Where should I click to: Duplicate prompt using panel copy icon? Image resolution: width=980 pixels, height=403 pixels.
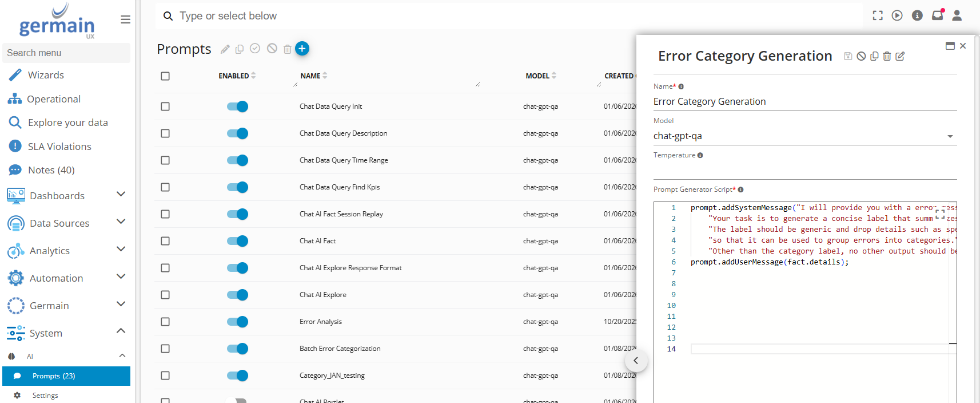874,56
